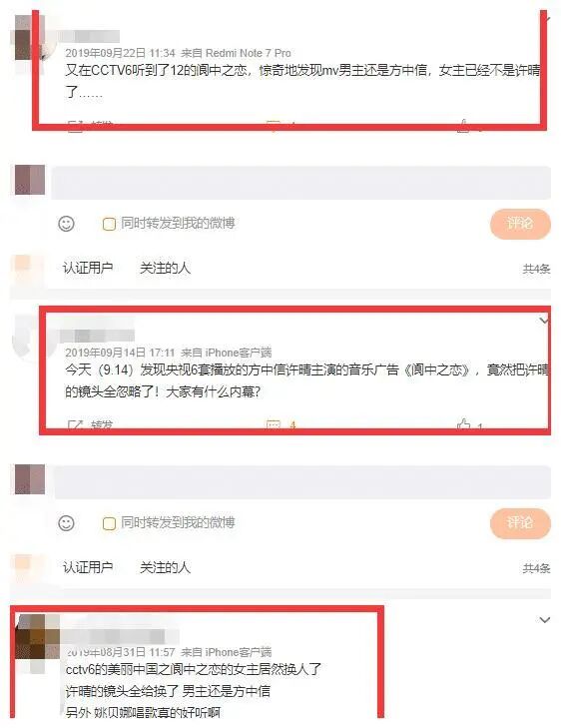
Task: Click comment icon on 09月14日 post
Action: (x=274, y=424)
